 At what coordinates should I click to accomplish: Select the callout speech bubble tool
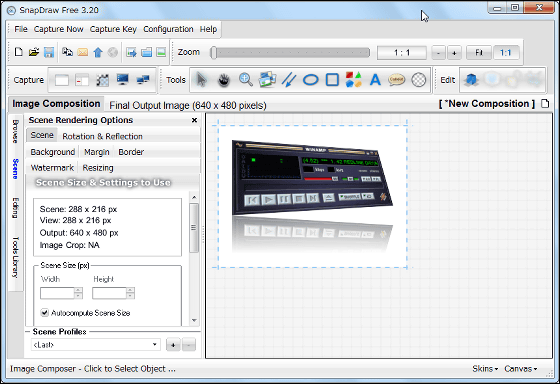(x=396, y=79)
